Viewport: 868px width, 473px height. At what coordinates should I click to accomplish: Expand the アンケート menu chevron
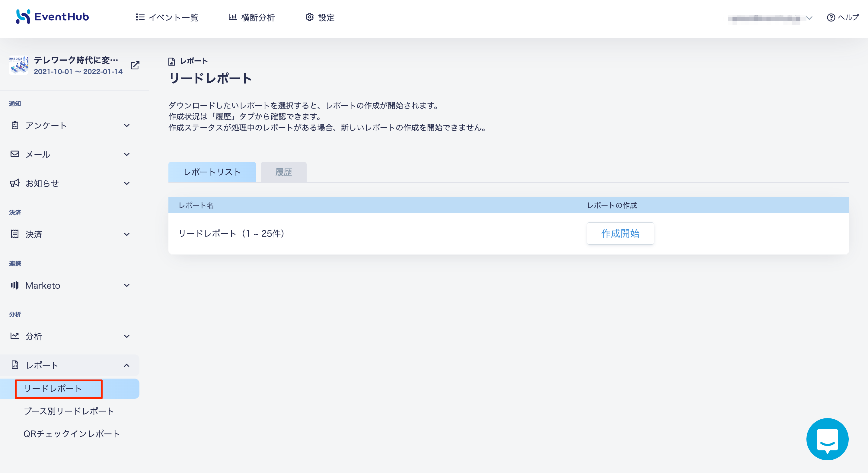127,125
